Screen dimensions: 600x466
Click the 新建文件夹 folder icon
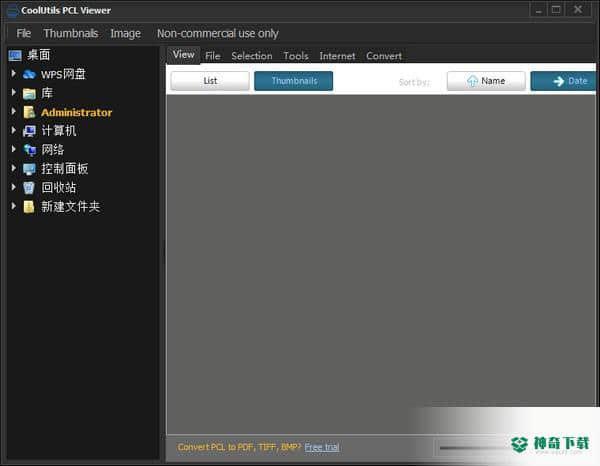tap(29, 207)
